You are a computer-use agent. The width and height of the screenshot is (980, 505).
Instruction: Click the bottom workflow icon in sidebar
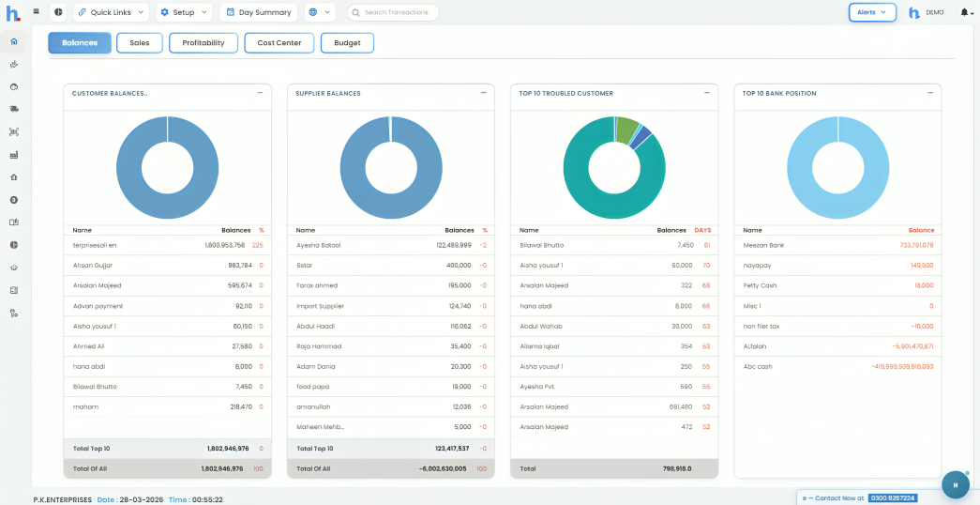14,313
